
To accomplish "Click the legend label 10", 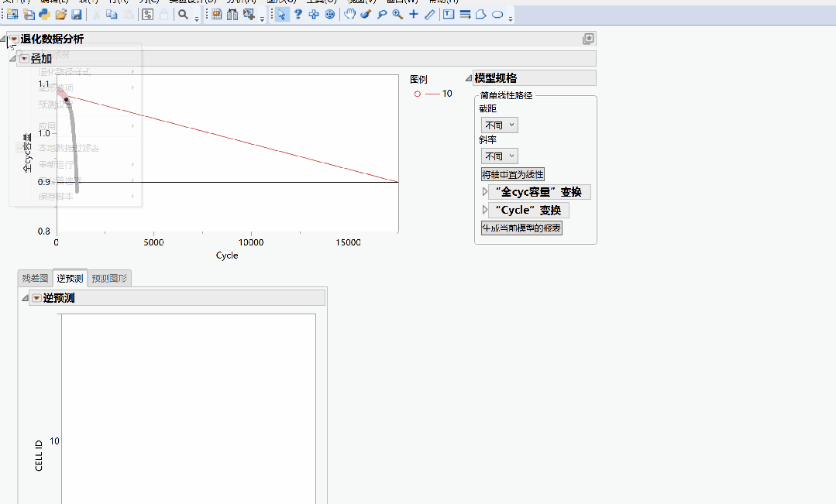I will pyautogui.click(x=447, y=94).
